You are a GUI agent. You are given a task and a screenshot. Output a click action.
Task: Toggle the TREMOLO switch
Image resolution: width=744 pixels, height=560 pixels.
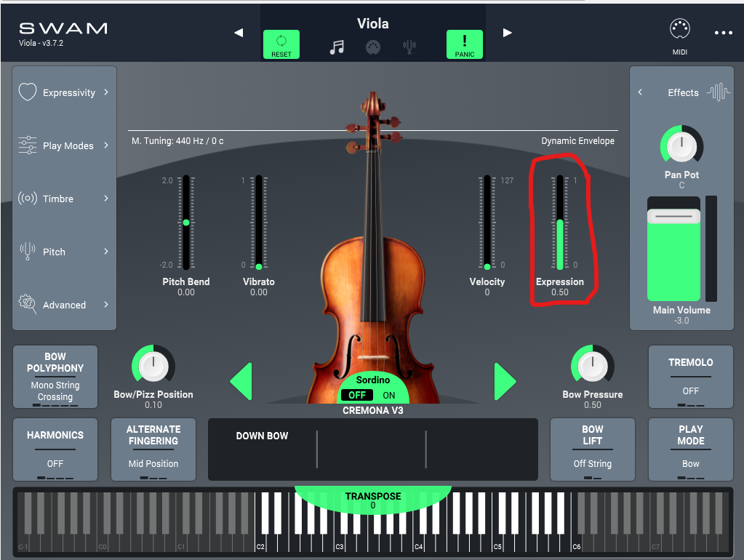[x=690, y=377]
